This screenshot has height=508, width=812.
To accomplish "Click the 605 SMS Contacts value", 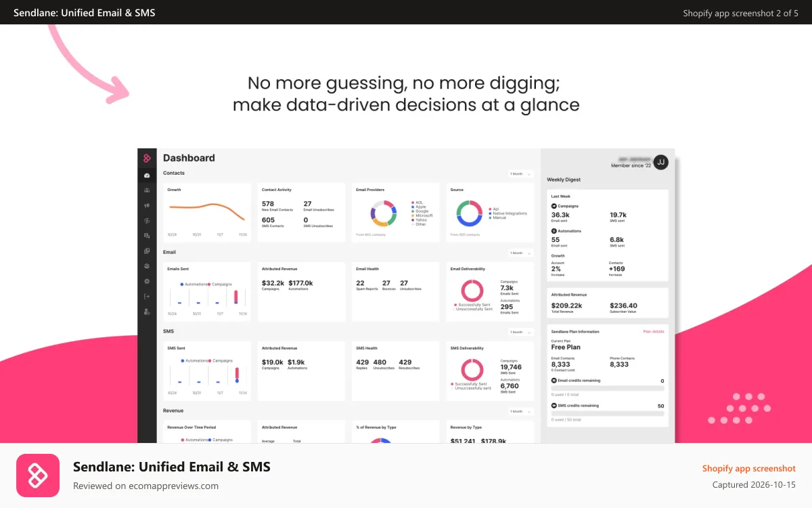I will [x=268, y=220].
